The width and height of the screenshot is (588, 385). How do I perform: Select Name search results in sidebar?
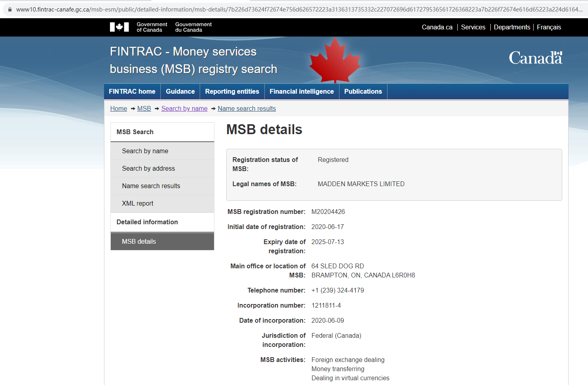click(x=162, y=186)
